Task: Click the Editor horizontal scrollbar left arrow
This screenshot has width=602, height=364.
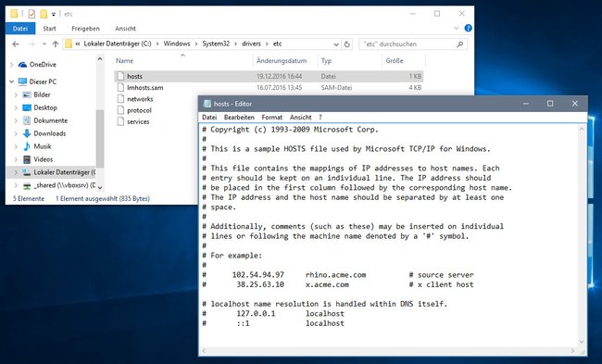Action: [204, 351]
